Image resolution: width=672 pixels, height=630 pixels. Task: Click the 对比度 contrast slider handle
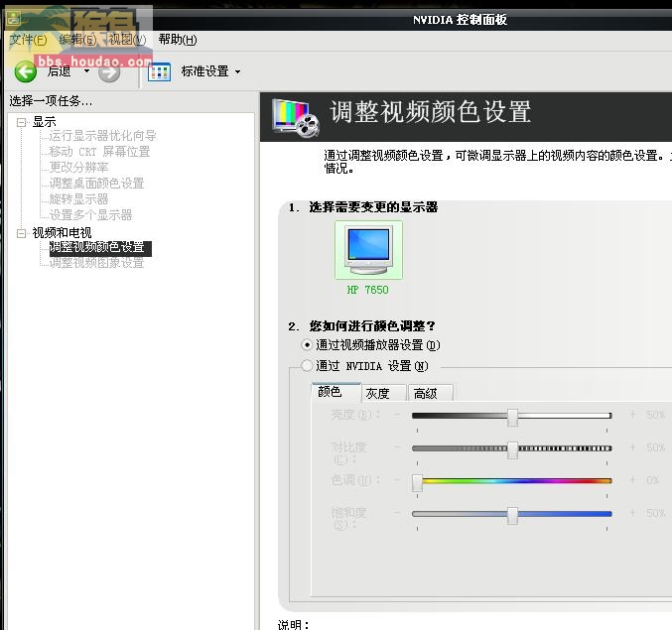512,449
